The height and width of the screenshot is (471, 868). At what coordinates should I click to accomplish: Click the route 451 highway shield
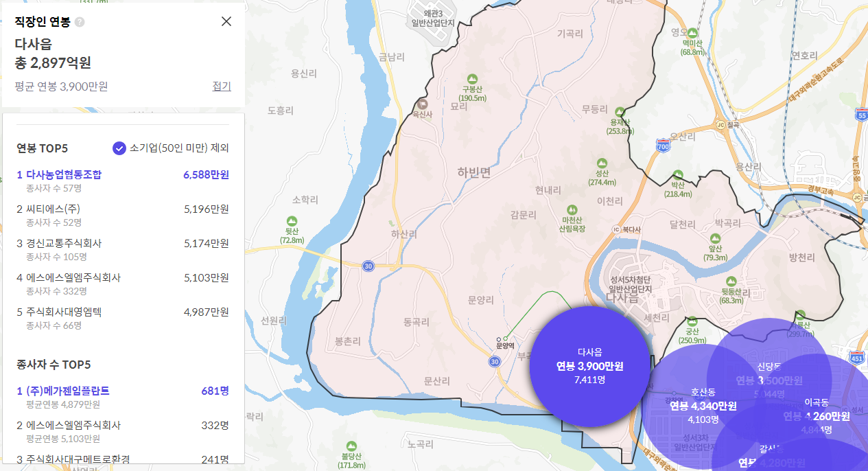coord(856,357)
